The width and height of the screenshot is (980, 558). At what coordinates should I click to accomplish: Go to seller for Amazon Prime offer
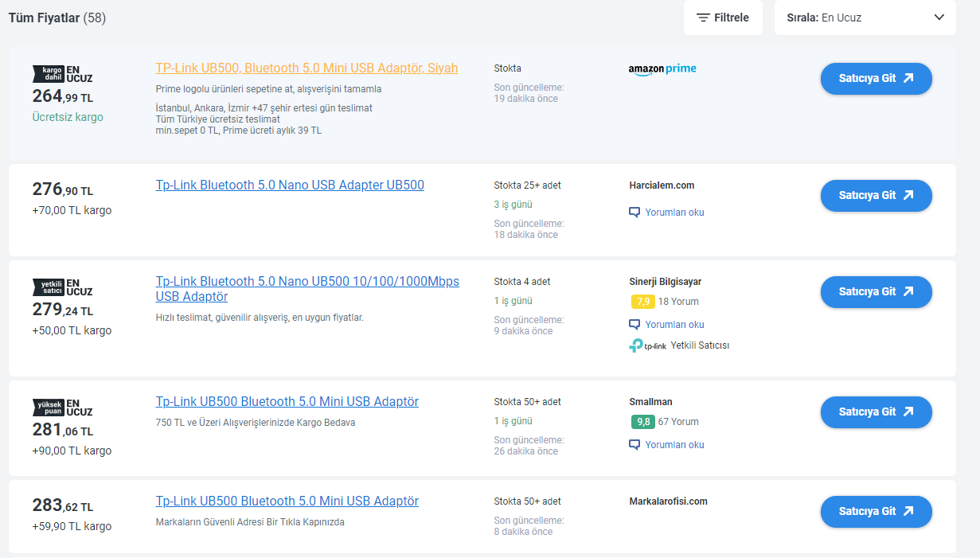coord(876,78)
